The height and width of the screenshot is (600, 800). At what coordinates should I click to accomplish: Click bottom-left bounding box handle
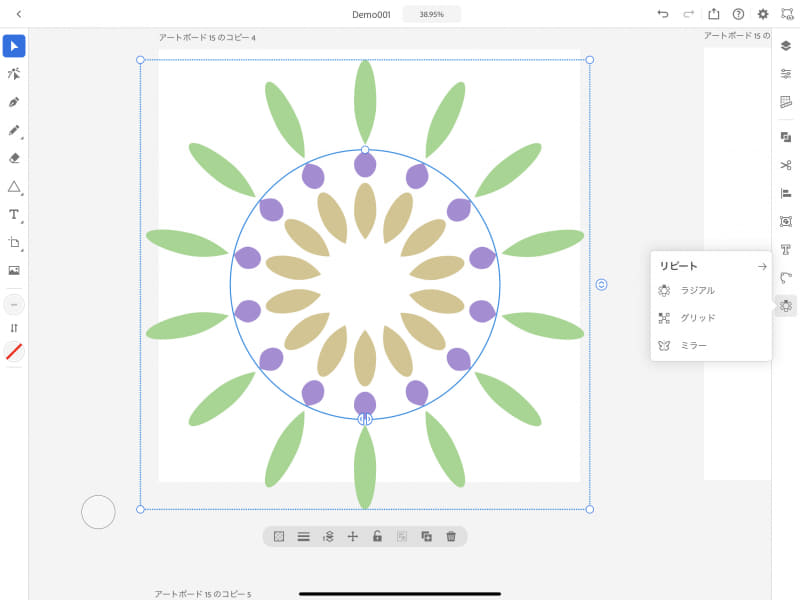[140, 509]
